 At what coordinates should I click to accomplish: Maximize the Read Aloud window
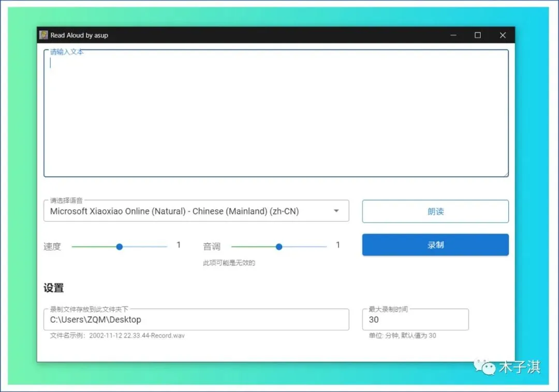[x=478, y=35]
